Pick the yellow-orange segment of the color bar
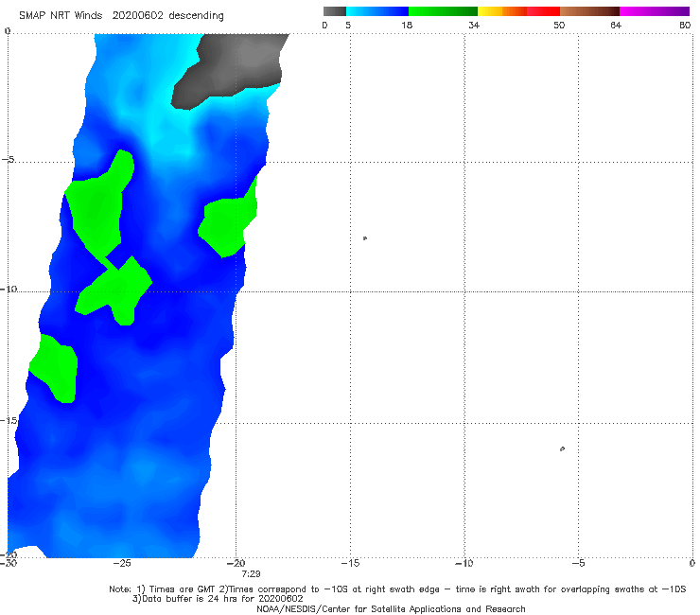 [501, 11]
